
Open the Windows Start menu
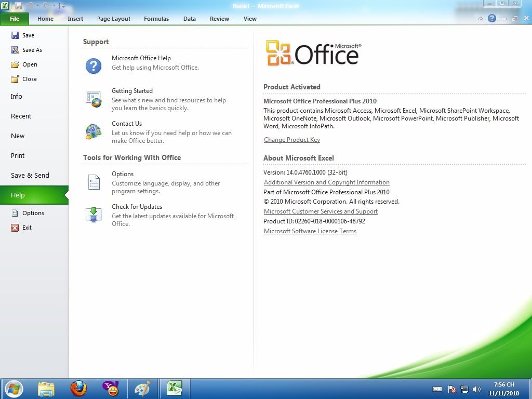(14, 389)
